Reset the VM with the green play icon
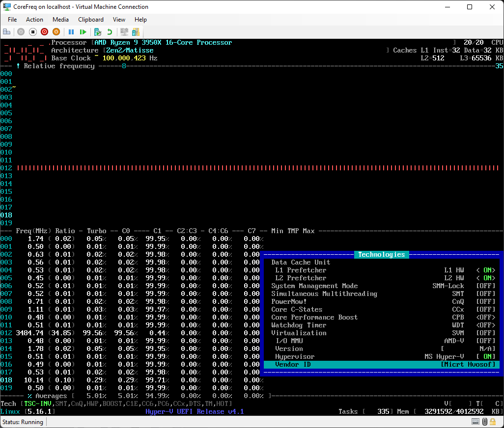 pos(83,32)
